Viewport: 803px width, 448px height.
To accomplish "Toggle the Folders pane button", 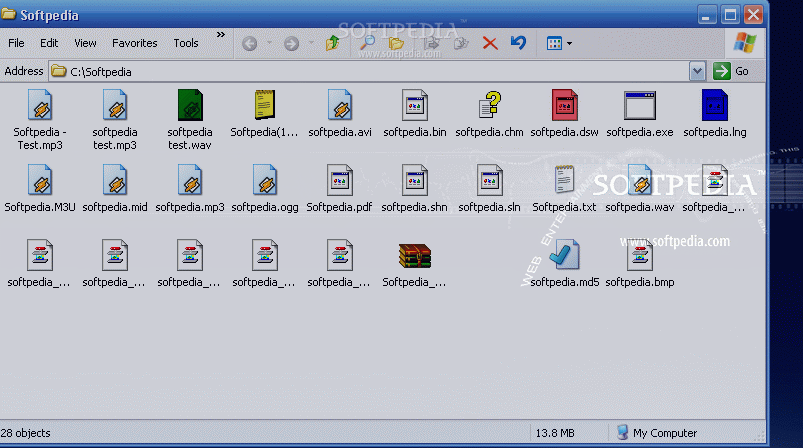I will coord(396,44).
